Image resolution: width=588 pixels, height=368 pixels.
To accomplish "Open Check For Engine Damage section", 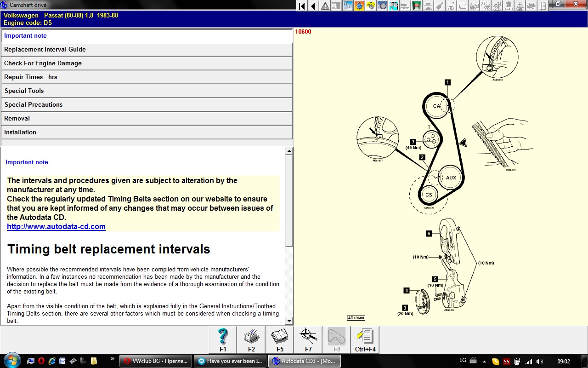I will pyautogui.click(x=147, y=63).
